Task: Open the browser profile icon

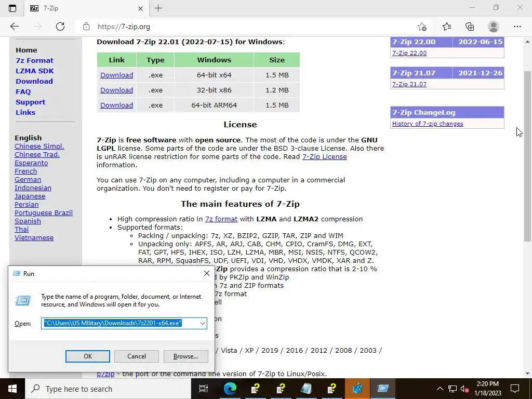Action: point(494,26)
